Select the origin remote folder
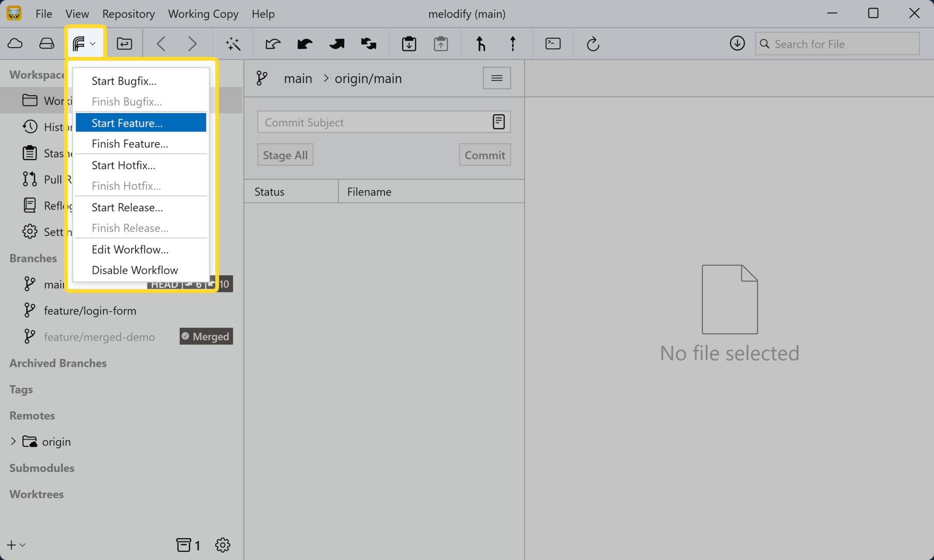Image resolution: width=934 pixels, height=560 pixels. coord(47,441)
